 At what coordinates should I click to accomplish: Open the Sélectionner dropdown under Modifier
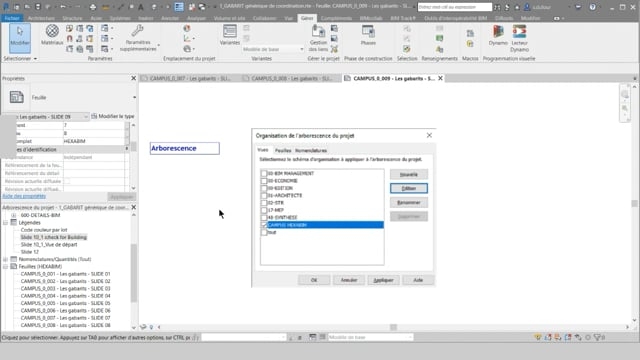tap(20, 58)
